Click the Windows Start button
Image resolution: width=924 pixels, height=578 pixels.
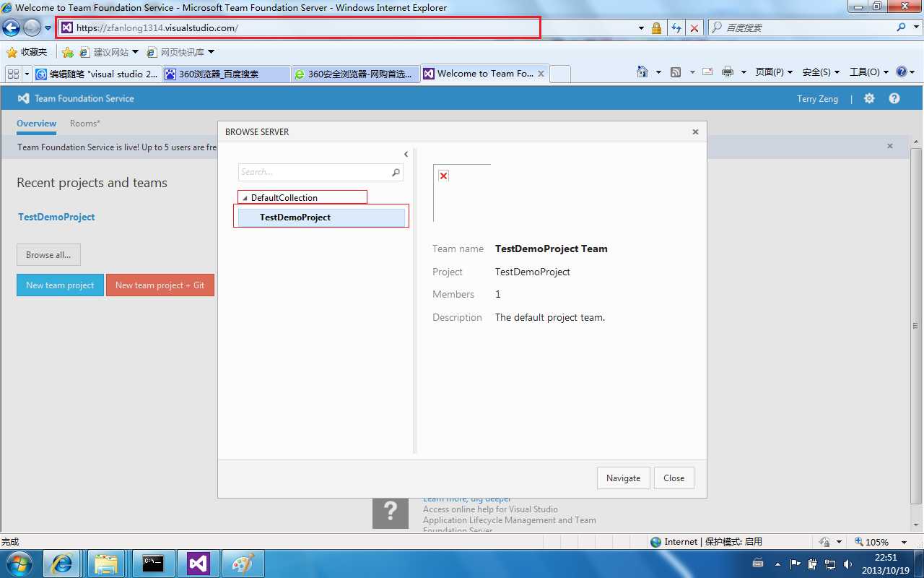[x=19, y=564]
